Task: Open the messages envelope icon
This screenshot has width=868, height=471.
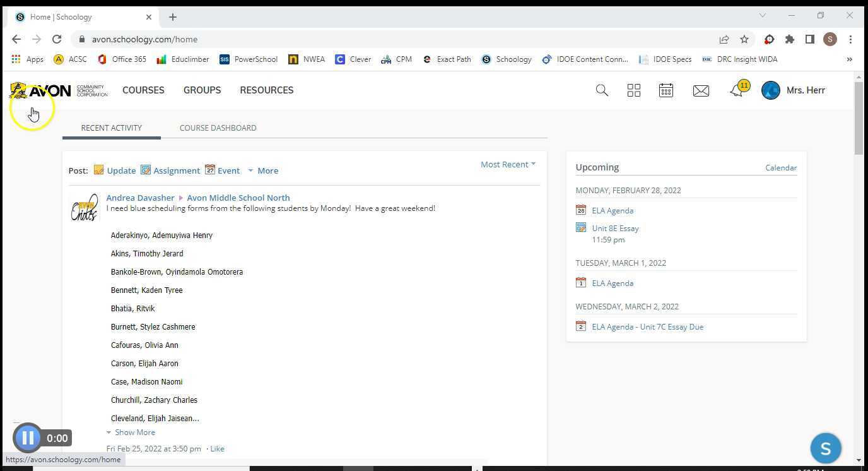Action: (700, 90)
